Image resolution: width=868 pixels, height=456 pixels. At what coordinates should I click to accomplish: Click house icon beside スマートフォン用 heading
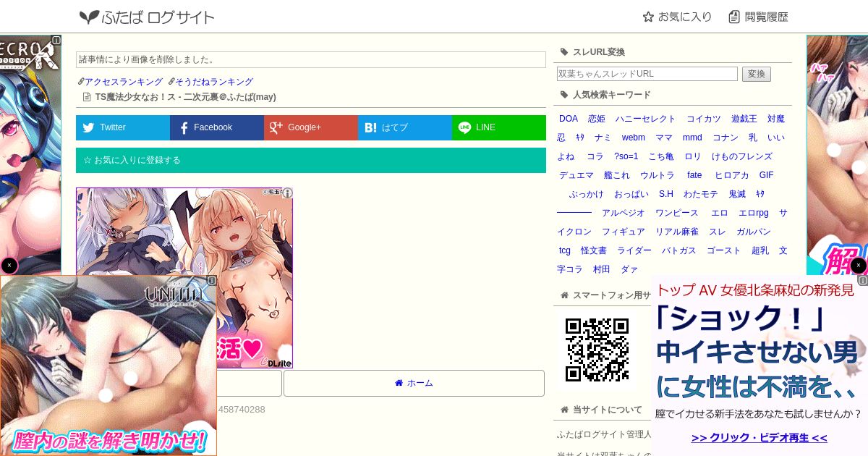click(565, 295)
